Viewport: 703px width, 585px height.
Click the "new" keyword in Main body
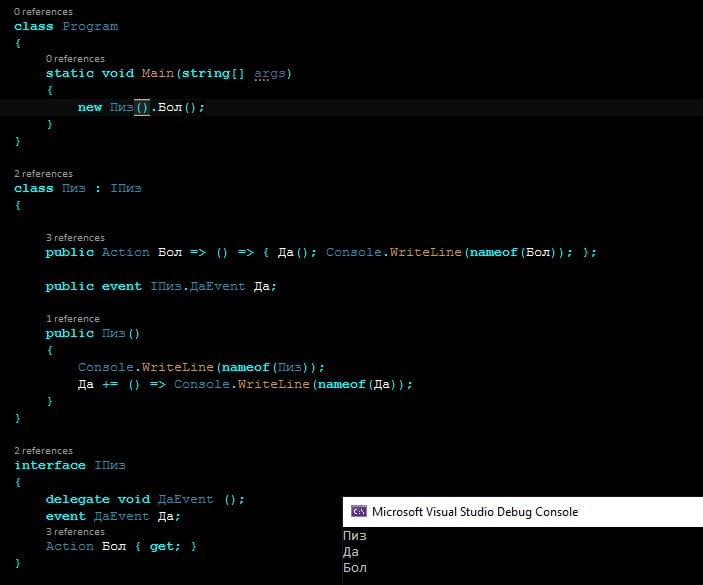click(x=90, y=108)
